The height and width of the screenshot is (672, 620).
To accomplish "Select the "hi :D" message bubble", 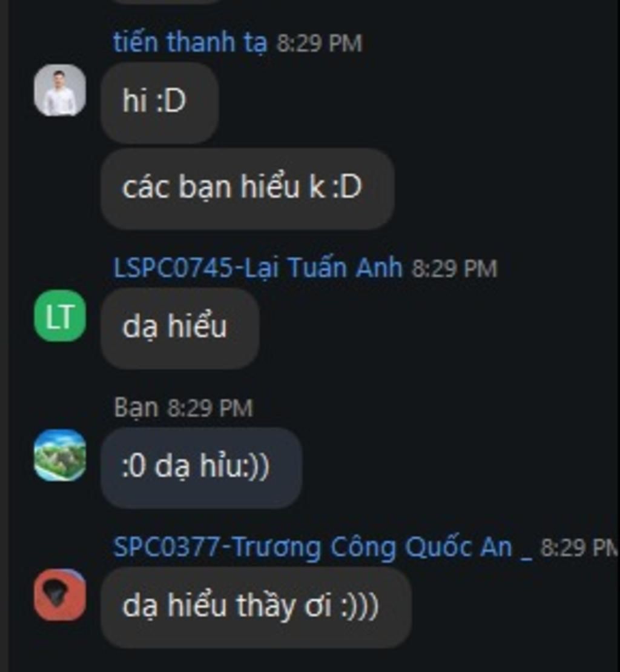I will [x=160, y=102].
